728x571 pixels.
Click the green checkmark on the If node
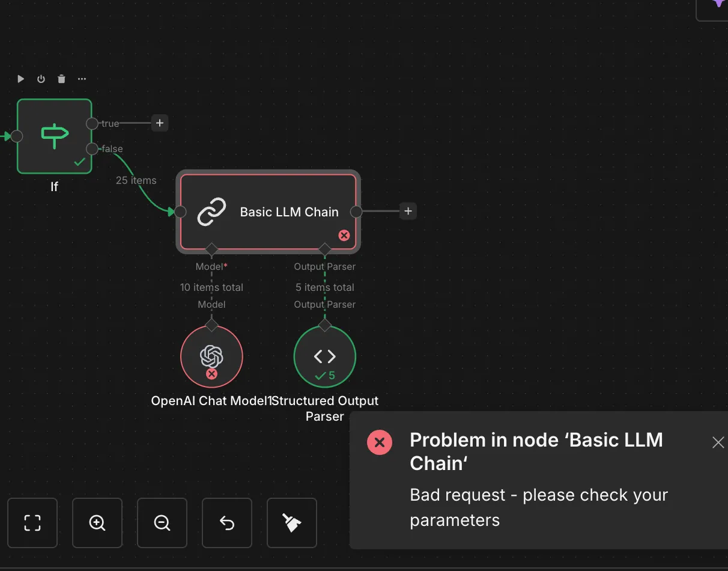pyautogui.click(x=79, y=162)
